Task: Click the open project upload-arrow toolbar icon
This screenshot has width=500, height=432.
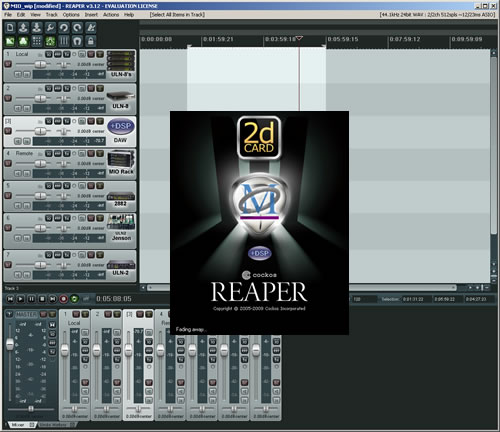Action: tap(23, 28)
